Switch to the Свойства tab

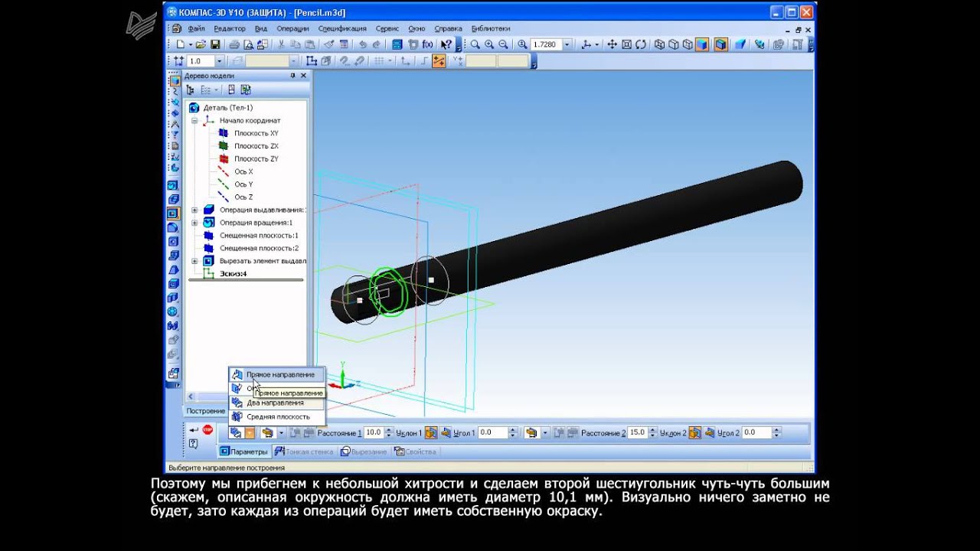coord(414,452)
